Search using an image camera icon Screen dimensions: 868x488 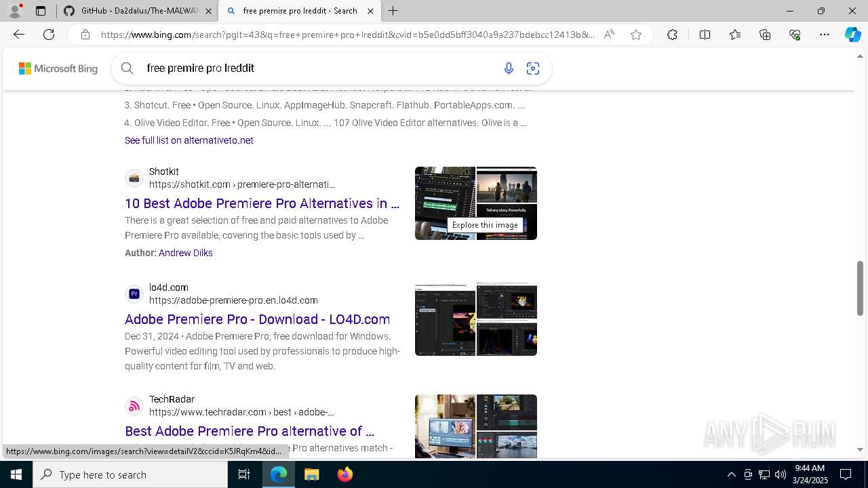click(x=533, y=68)
